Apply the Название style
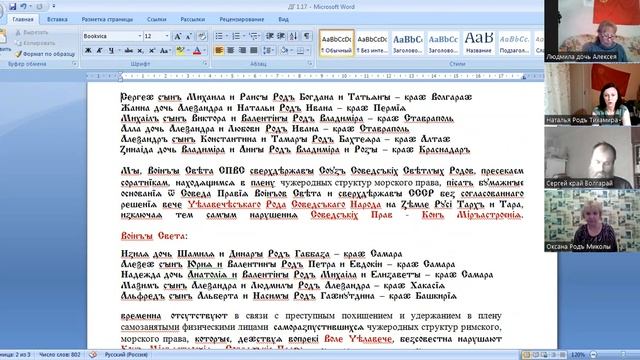Screen dimensions: 640x360 (478, 43)
